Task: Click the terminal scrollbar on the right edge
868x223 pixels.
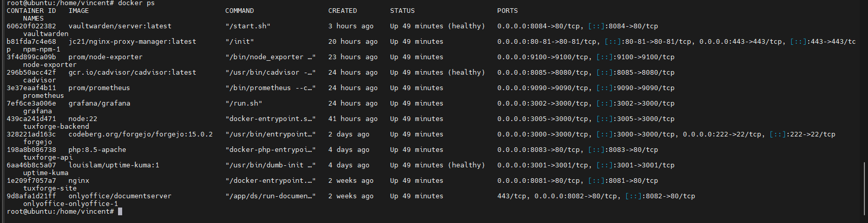Action: [x=864, y=189]
